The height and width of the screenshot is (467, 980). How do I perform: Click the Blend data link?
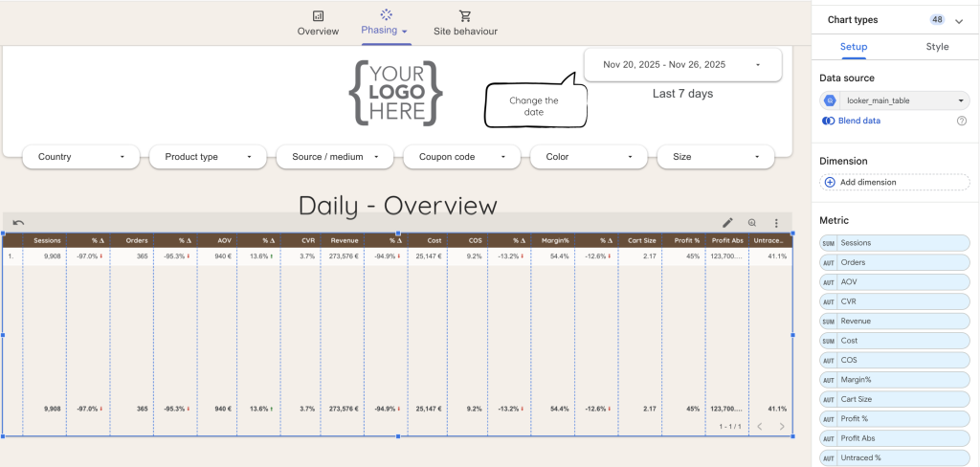pos(858,121)
